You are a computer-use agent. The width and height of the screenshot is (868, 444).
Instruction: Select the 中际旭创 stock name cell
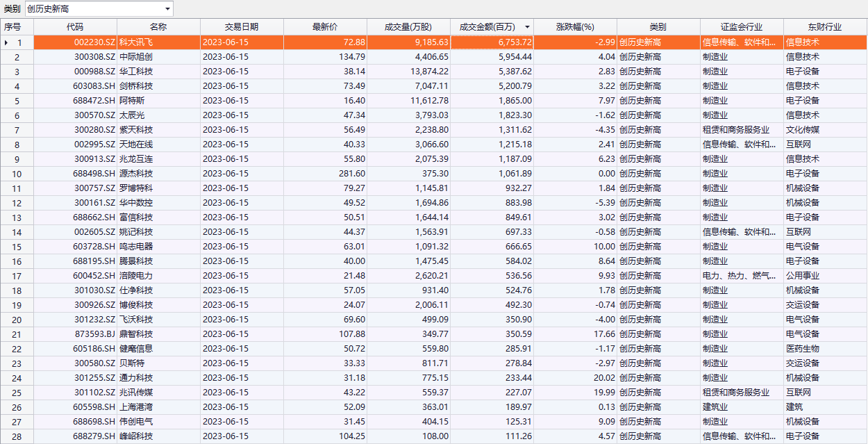[158, 57]
